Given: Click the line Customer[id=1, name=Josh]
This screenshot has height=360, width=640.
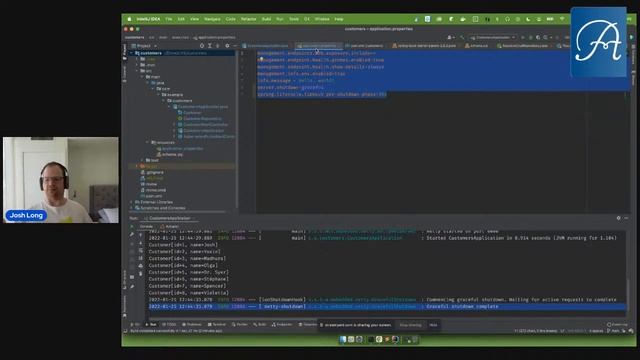Looking at the screenshot, I should coord(183,245).
